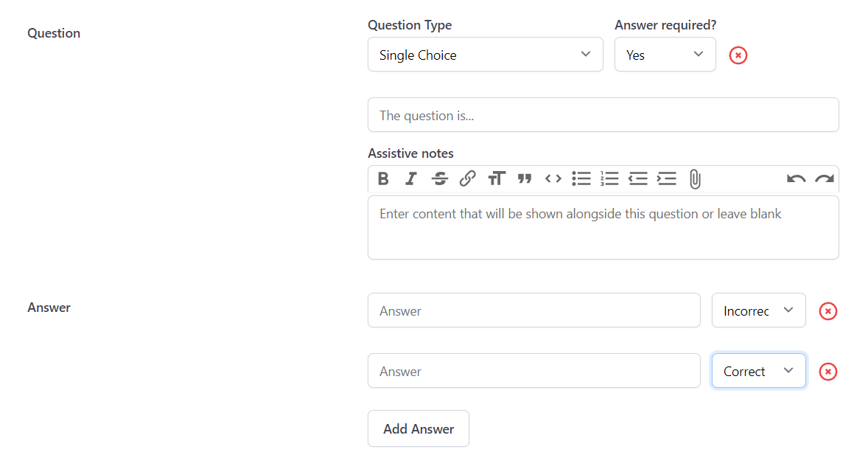Delete the first answer marked Incorrect
The image size is (868, 469).
(x=828, y=311)
